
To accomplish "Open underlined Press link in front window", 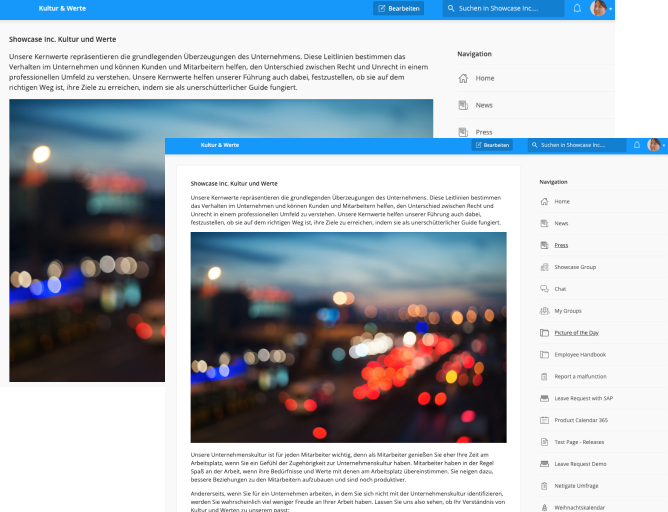I will tap(561, 245).
